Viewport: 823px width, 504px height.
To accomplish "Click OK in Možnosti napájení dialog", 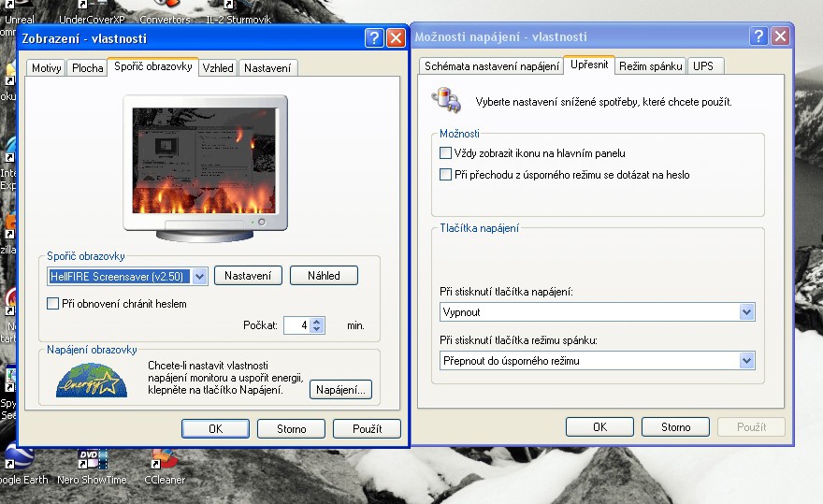I will click(x=599, y=426).
